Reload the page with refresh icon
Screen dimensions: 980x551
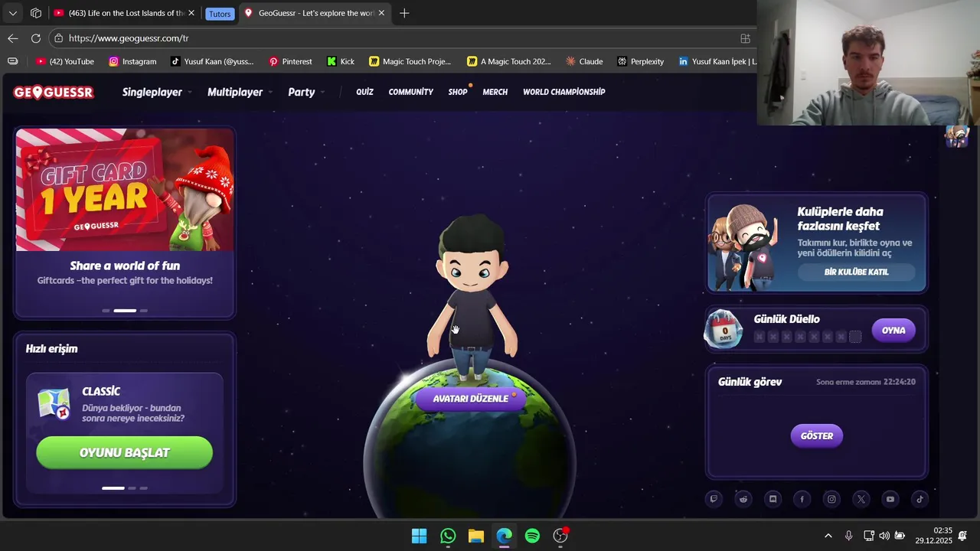36,37
